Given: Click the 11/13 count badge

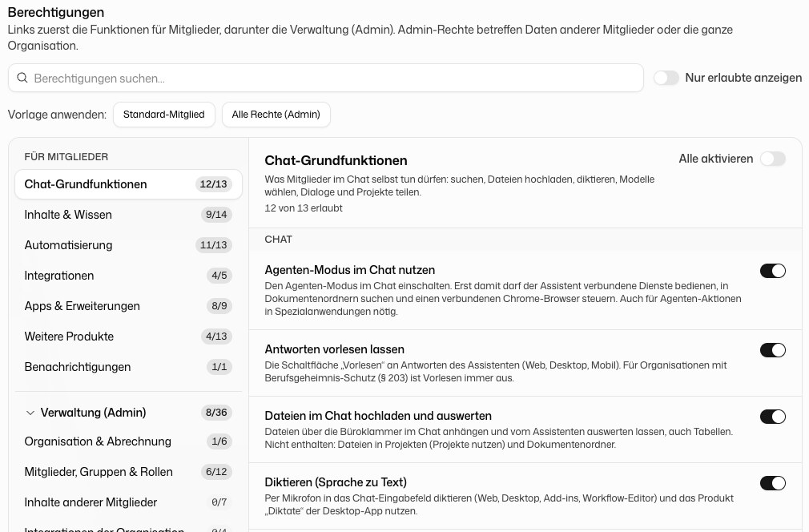Looking at the screenshot, I should click(214, 245).
